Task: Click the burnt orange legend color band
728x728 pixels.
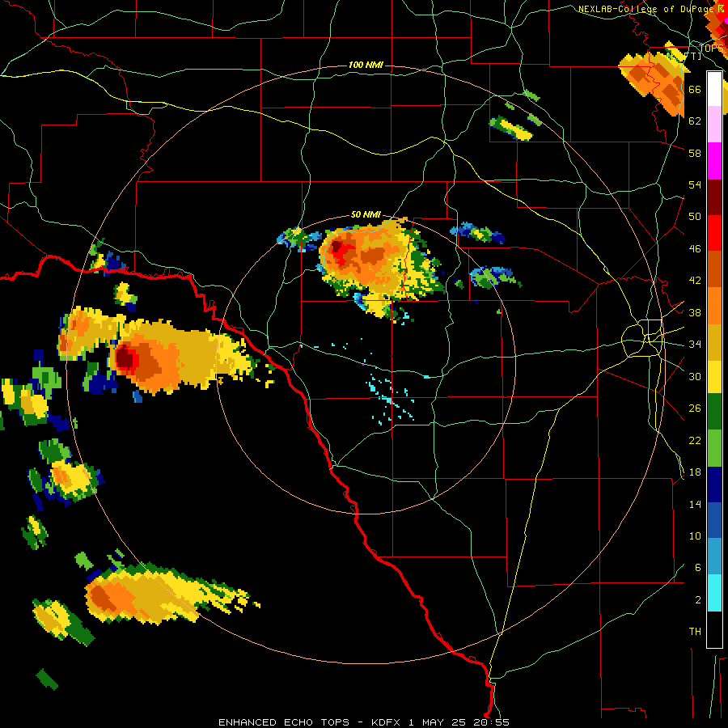Action: 714,269
